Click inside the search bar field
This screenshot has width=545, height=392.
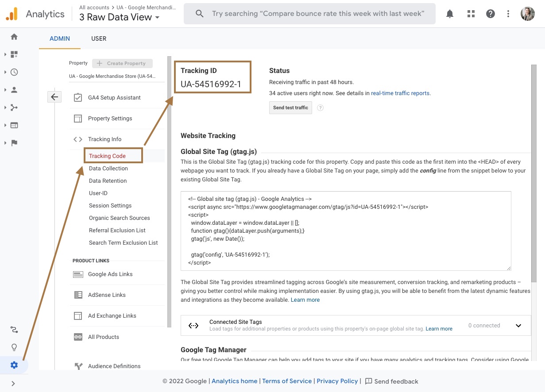click(x=310, y=14)
